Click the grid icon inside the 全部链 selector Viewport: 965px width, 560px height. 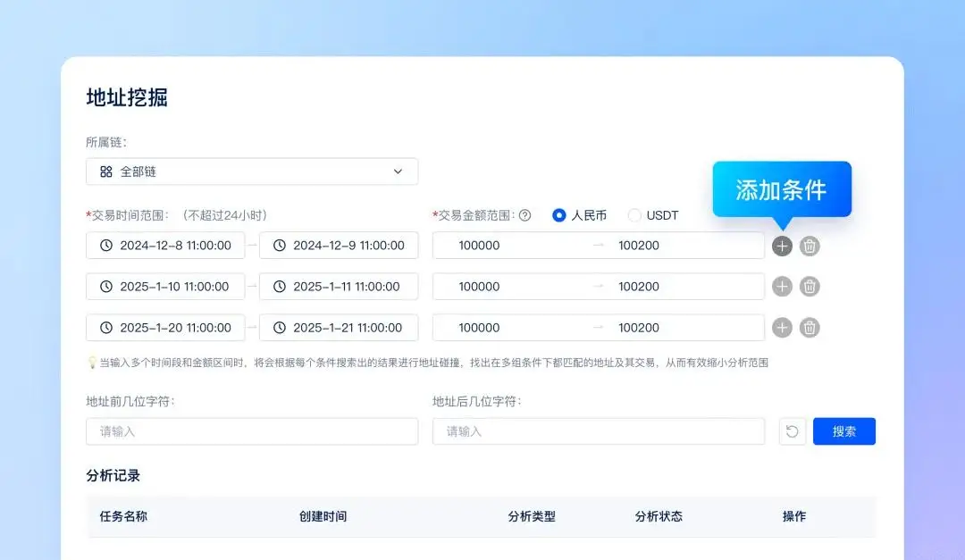(x=105, y=171)
